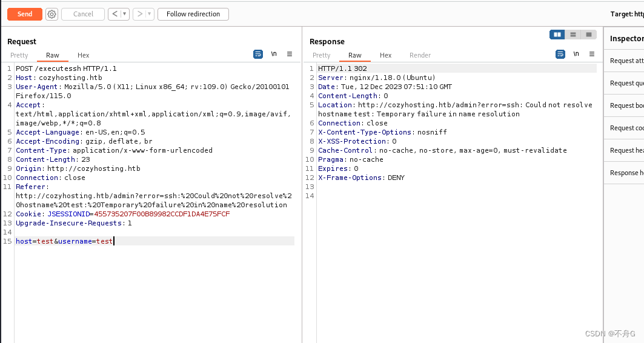Click the Content-Type request header line
644x343 pixels.
(x=114, y=150)
